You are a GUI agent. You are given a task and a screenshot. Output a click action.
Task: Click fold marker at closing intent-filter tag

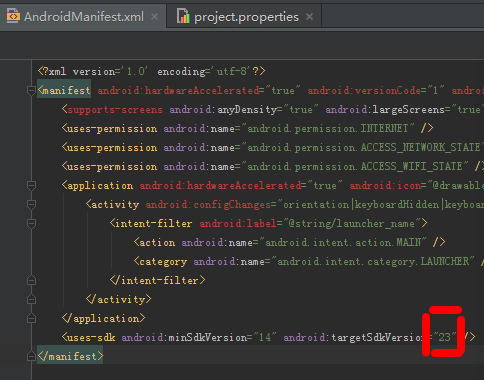[31, 280]
